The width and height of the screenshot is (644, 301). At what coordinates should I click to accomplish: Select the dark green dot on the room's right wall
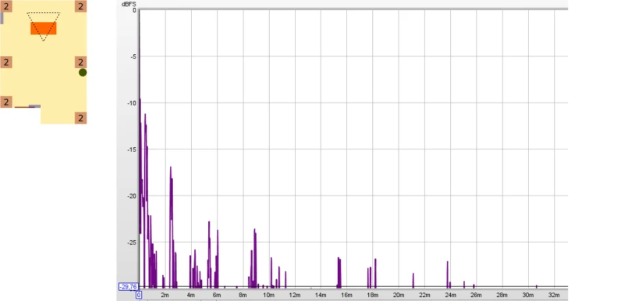pos(82,73)
